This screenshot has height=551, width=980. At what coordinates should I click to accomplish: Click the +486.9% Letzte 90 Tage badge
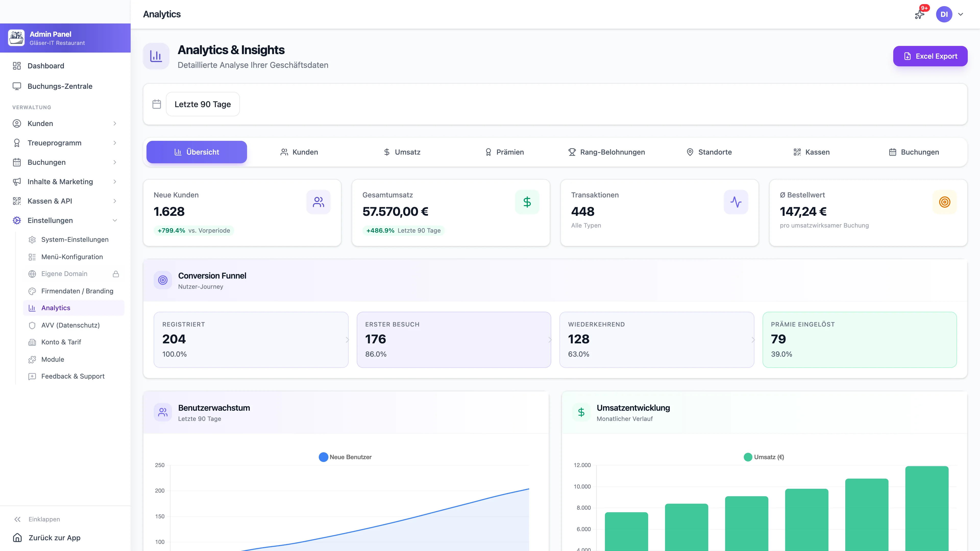pos(403,230)
